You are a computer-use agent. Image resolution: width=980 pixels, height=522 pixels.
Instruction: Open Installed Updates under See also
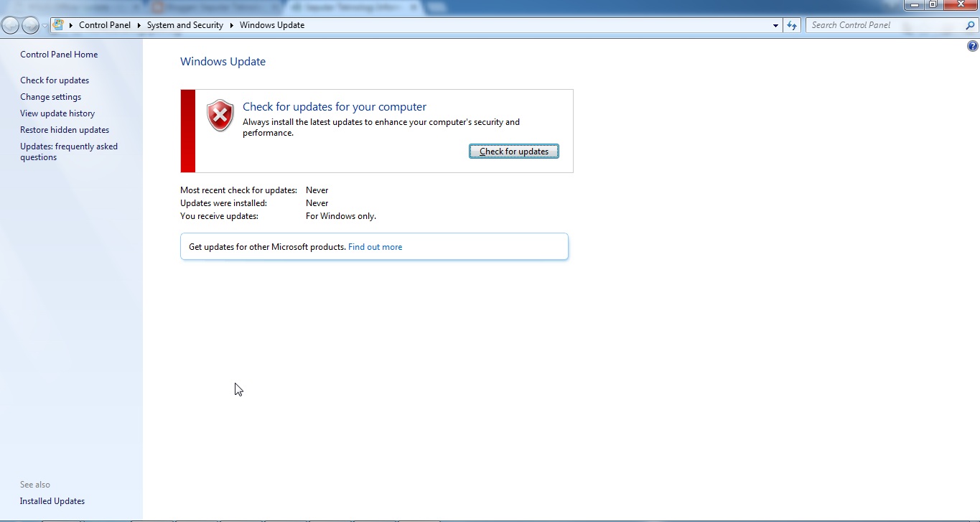pos(52,500)
